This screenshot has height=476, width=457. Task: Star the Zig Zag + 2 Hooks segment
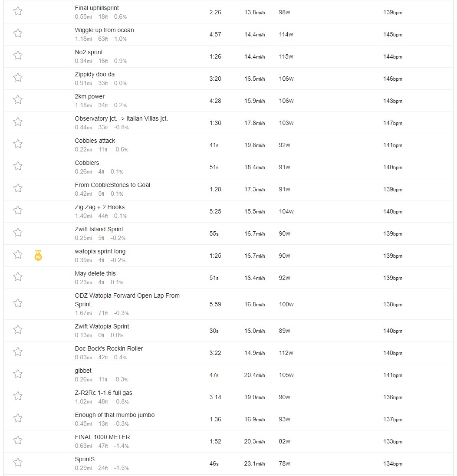[x=18, y=210]
